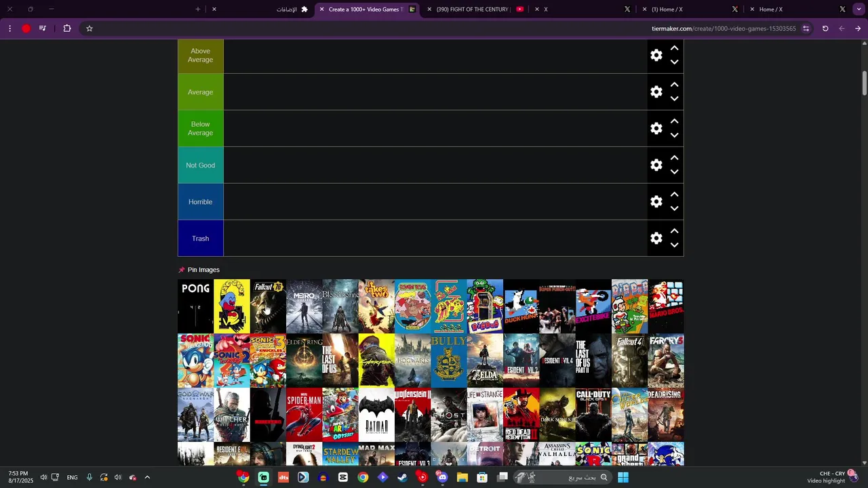868x488 pixels.
Task: Move the Average row down
Action: [x=674, y=98]
